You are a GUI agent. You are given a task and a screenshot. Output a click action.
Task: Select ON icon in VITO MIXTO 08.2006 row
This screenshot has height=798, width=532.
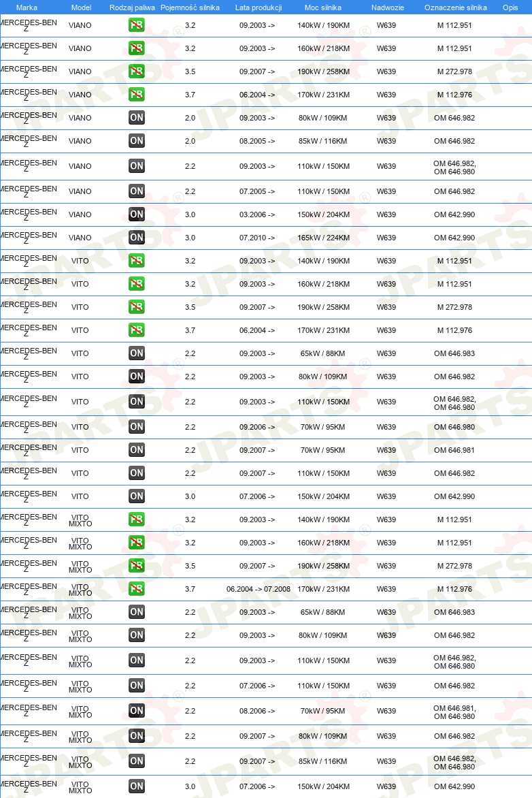tap(136, 710)
